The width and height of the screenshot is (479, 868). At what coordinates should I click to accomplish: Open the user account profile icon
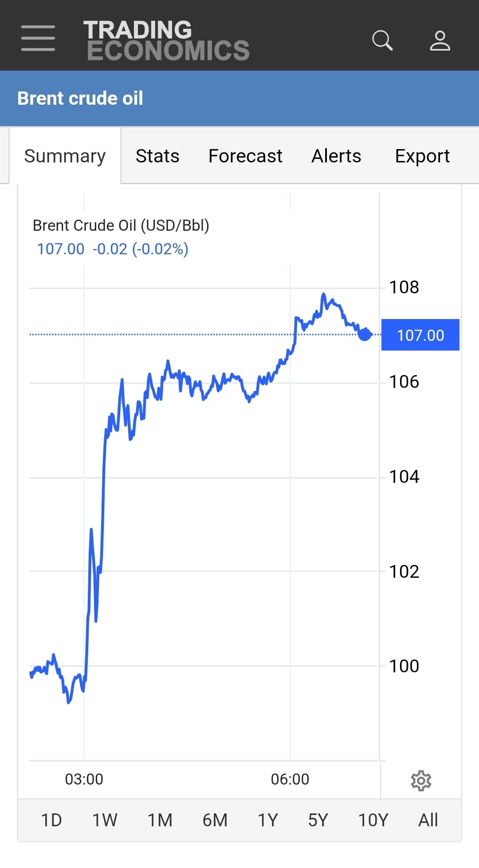(x=440, y=40)
